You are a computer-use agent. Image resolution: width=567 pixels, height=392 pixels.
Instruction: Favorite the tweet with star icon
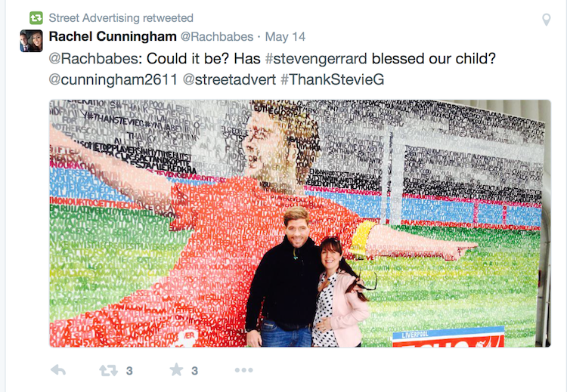[176, 369]
